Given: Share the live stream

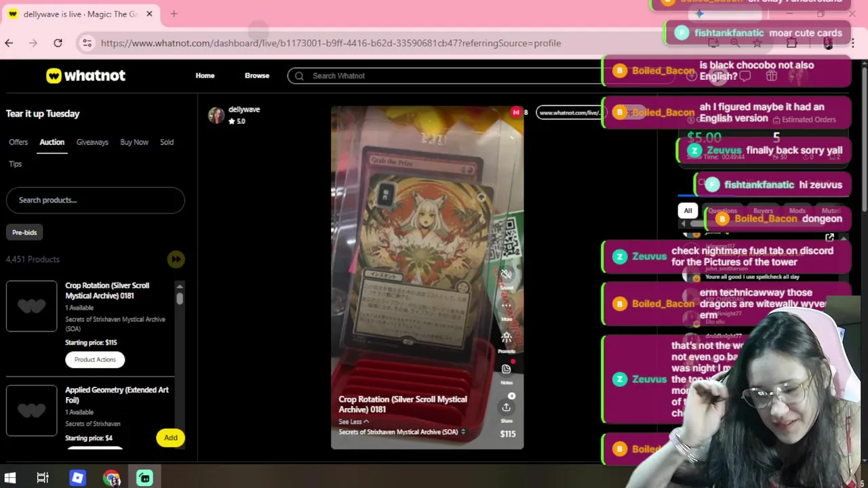Looking at the screenshot, I should 506,407.
